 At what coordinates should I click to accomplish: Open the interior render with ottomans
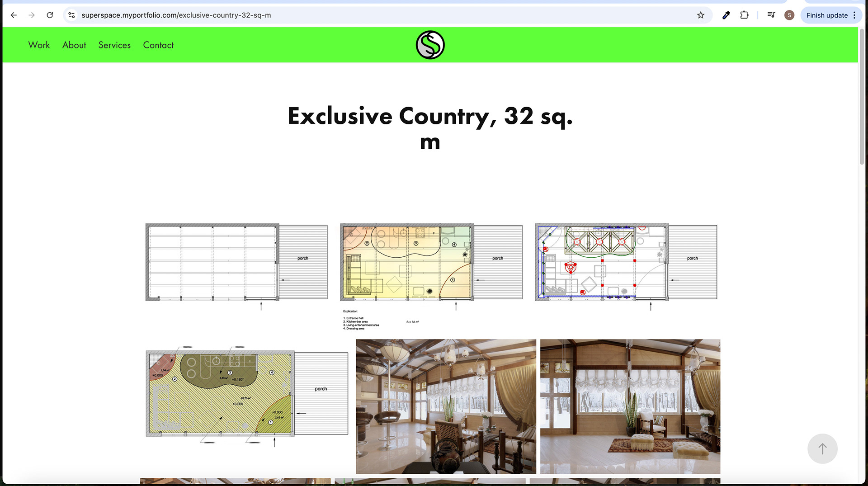(x=630, y=406)
